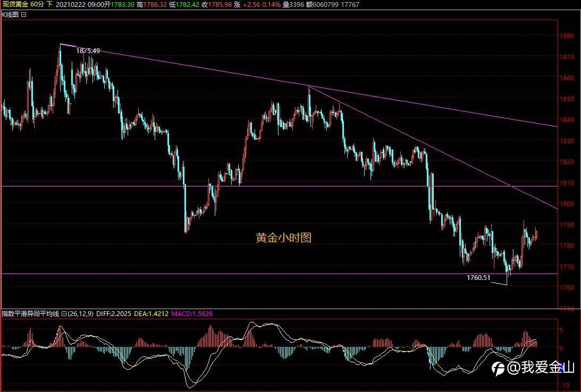Click 1880 on the price axis
This screenshot has width=581, height=392.
[567, 36]
